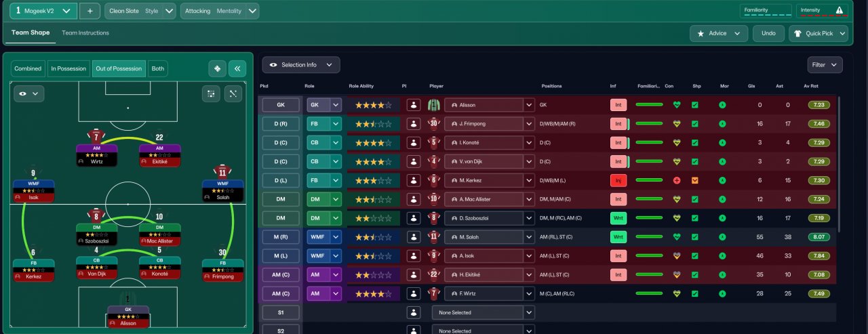This screenshot has height=334, width=868.
Task: Collapse the pitch panel with double-chevron icon
Action: click(x=237, y=68)
